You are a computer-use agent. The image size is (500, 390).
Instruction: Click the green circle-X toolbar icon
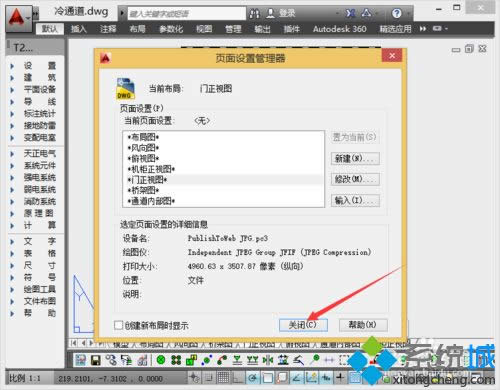point(161,360)
